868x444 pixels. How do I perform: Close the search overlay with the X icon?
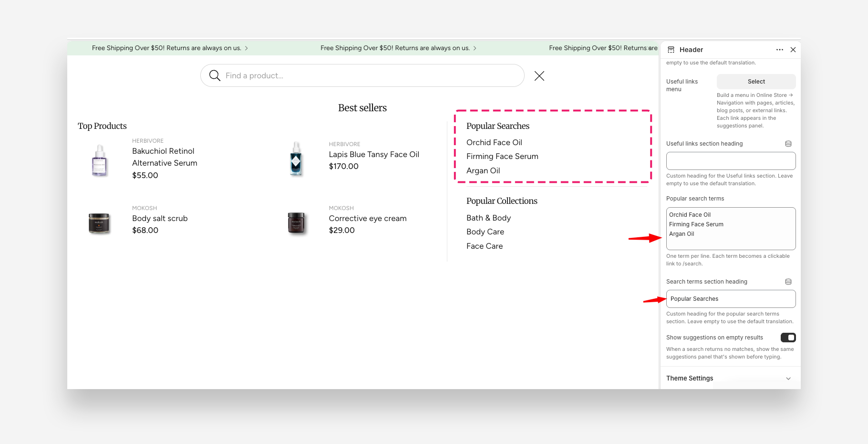coord(539,76)
